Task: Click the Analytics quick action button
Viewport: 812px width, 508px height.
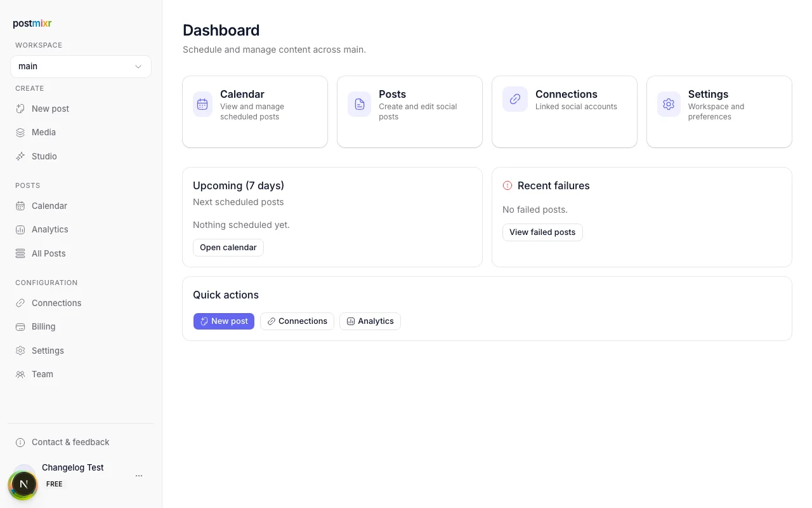Action: coord(370,321)
